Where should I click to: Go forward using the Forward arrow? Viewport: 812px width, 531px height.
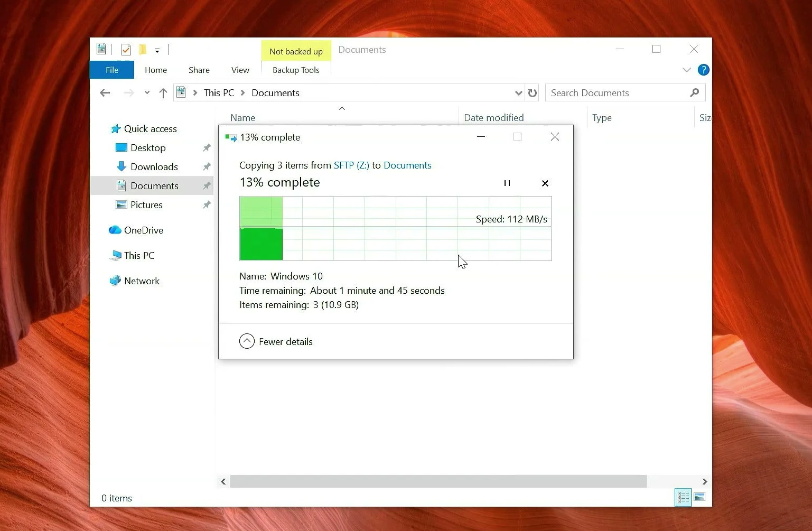click(x=128, y=93)
